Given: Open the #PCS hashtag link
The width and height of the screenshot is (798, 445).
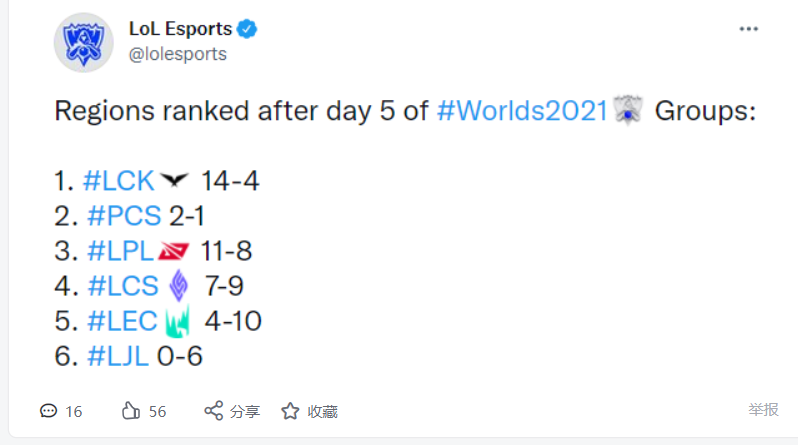Looking at the screenshot, I should pos(124,216).
